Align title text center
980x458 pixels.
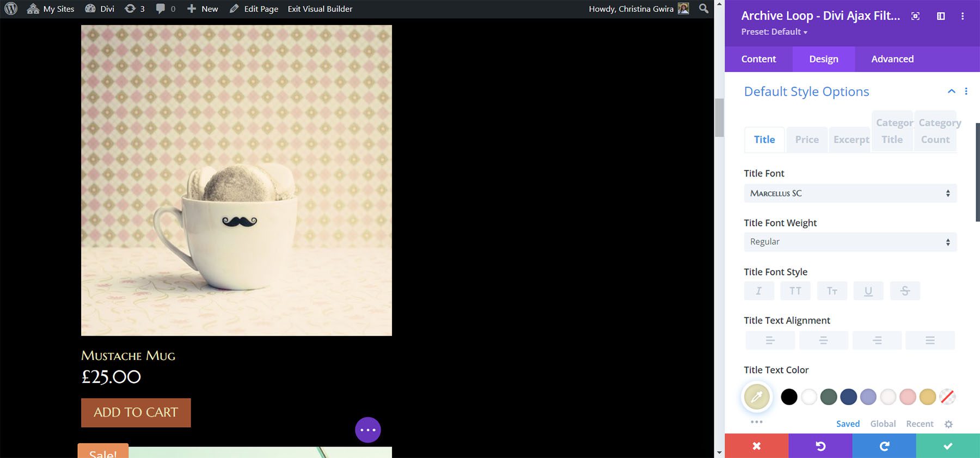[x=823, y=340]
